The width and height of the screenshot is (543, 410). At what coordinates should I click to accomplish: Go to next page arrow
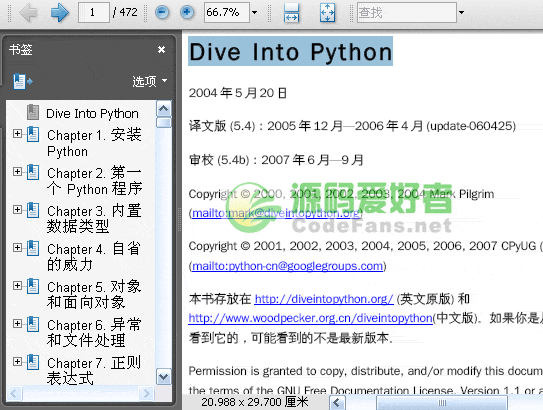pos(60,12)
